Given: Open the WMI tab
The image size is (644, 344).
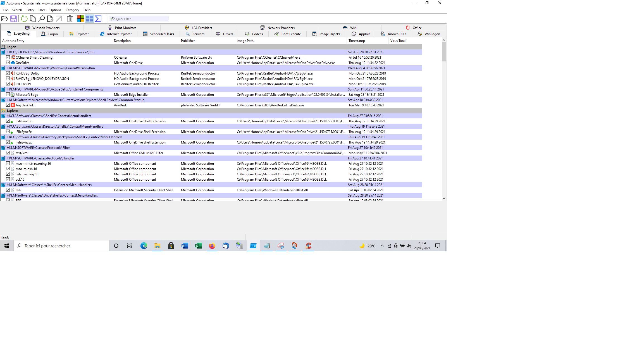Looking at the screenshot, I should click(x=350, y=28).
